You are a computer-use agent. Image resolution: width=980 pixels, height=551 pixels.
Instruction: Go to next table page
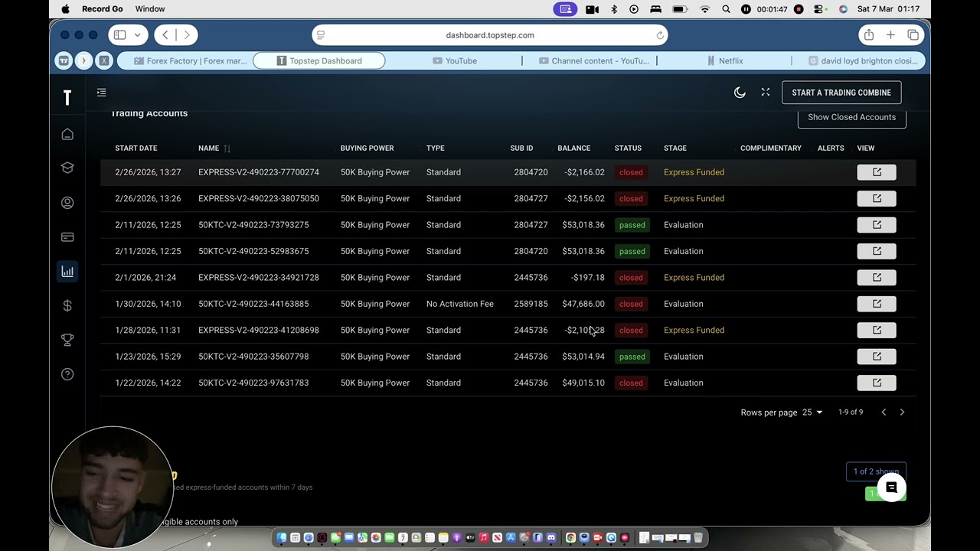coord(902,412)
